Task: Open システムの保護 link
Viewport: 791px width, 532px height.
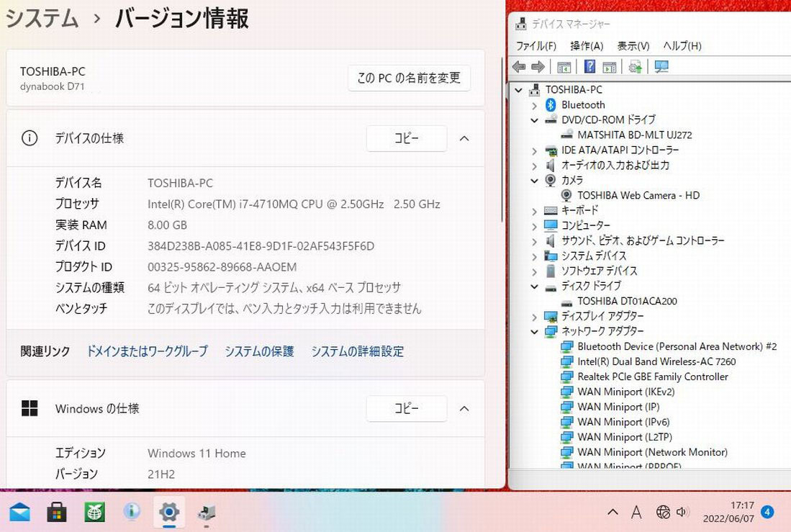Action: click(x=259, y=351)
